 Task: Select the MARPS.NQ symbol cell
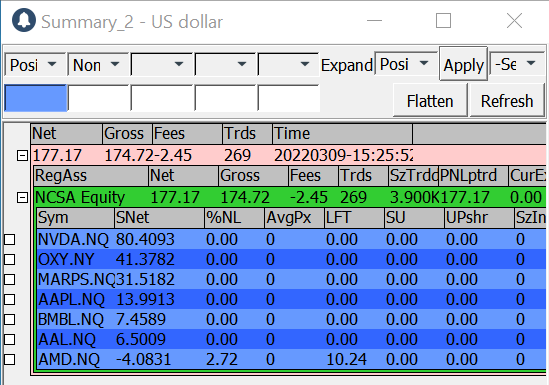point(76,280)
